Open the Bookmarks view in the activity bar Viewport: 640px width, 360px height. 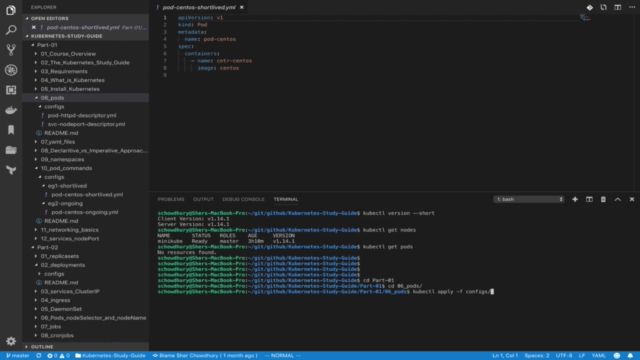coord(11,130)
